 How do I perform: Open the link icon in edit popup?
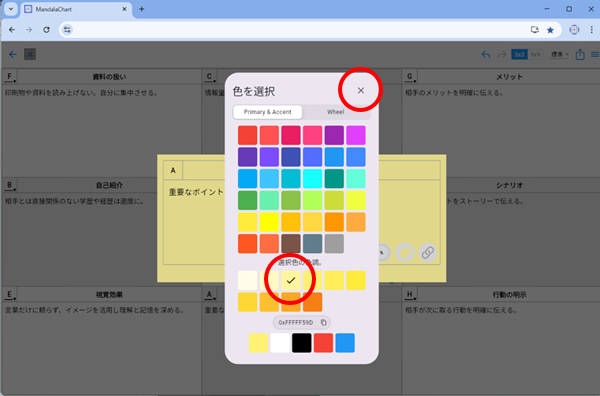coord(427,253)
